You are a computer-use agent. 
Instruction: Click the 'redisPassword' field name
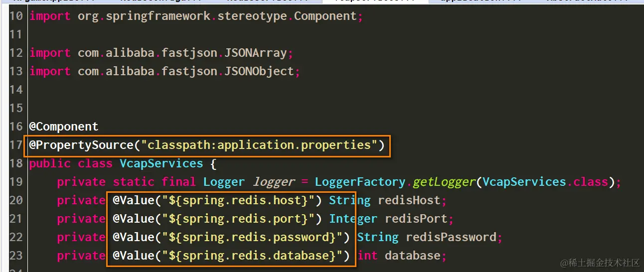pyautogui.click(x=451, y=238)
